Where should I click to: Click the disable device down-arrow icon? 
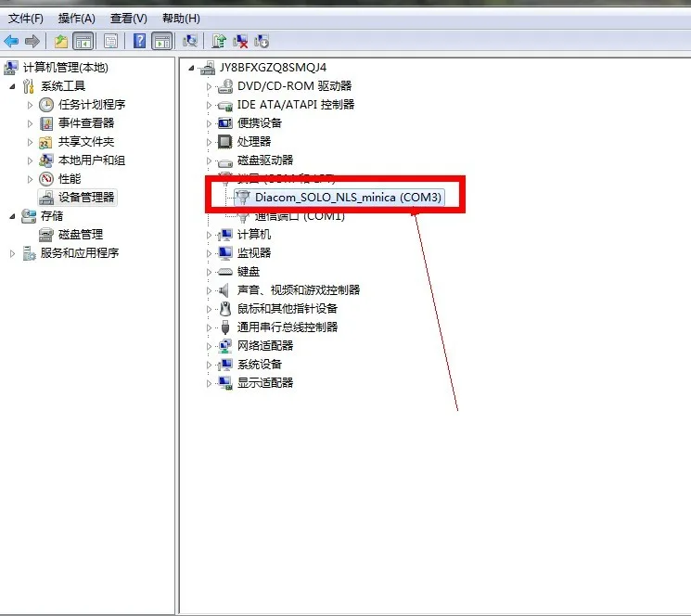pyautogui.click(x=262, y=42)
